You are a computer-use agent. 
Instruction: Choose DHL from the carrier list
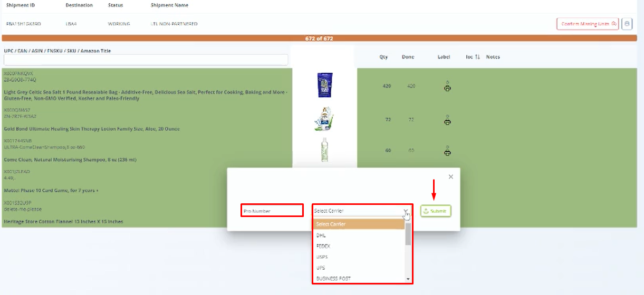tap(321, 235)
